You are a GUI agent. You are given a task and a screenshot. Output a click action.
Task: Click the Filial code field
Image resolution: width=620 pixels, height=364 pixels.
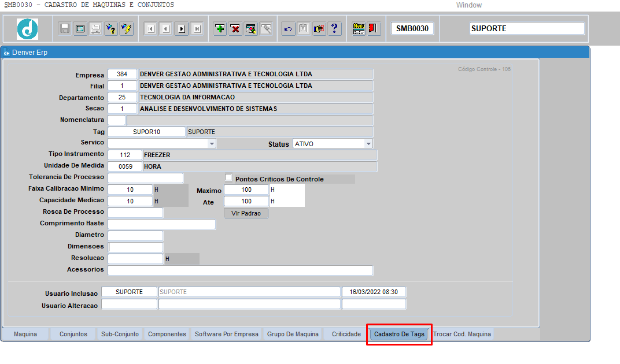[x=122, y=86]
